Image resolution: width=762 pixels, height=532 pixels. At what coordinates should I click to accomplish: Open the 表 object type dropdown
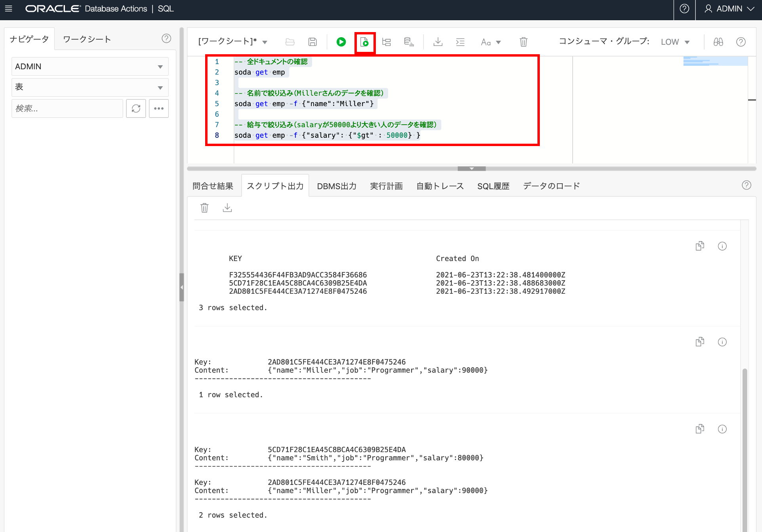pos(90,87)
